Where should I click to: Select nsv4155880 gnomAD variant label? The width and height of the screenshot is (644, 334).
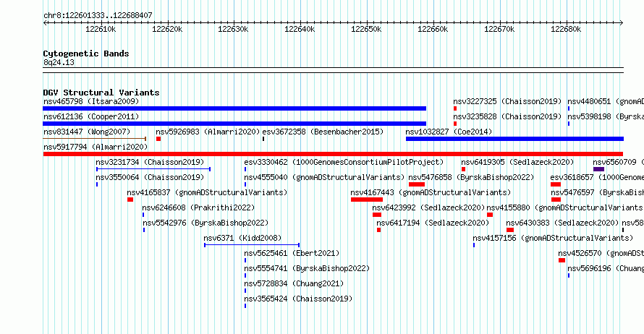coord(565,207)
